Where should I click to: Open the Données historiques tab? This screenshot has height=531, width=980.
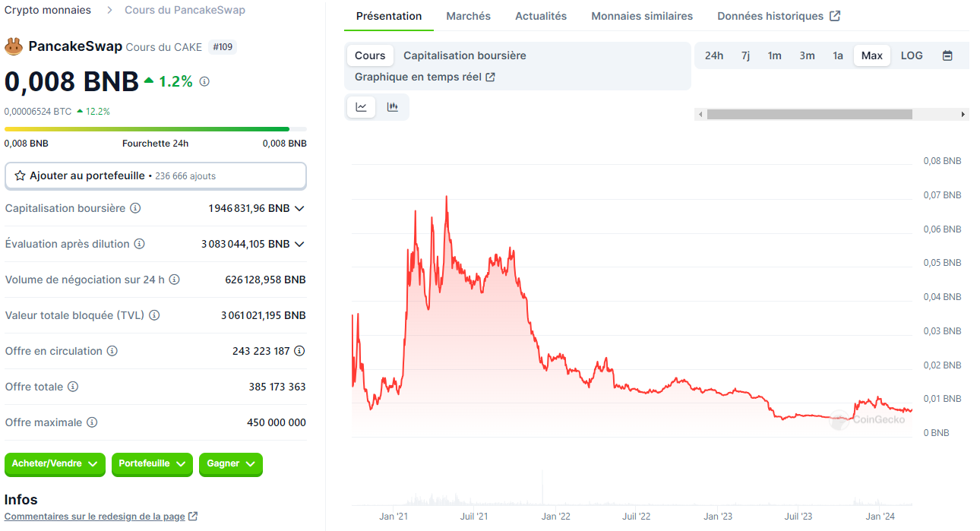(x=778, y=16)
